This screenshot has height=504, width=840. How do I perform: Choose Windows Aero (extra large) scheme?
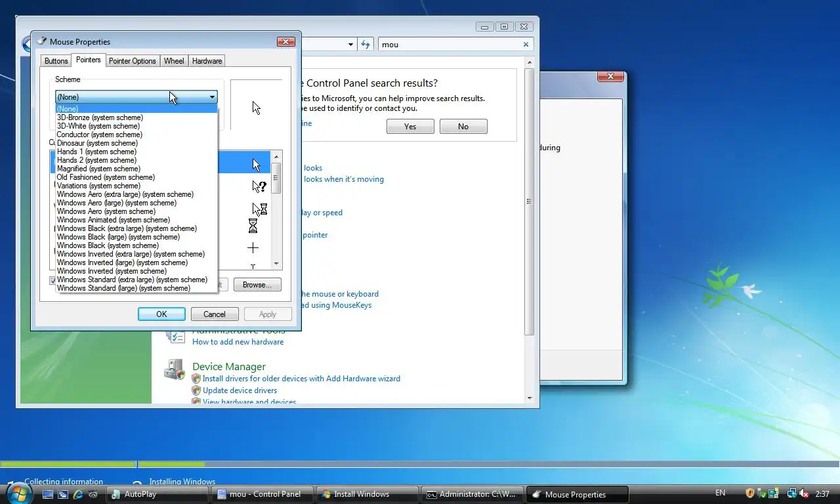point(136,194)
